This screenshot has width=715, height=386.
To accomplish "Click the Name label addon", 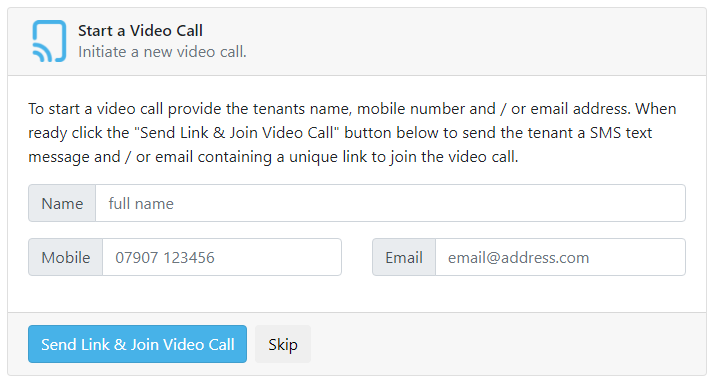I will tap(62, 203).
